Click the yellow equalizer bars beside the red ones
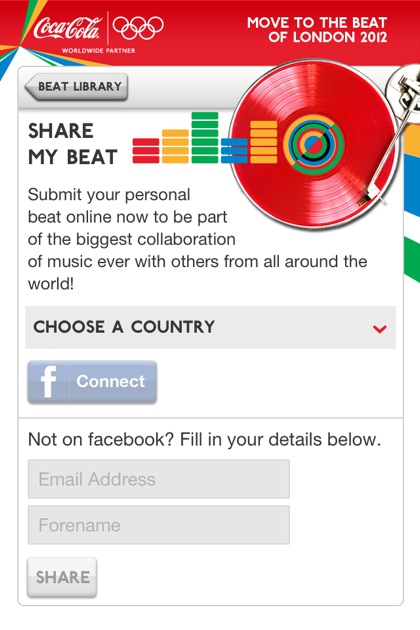 tap(175, 146)
